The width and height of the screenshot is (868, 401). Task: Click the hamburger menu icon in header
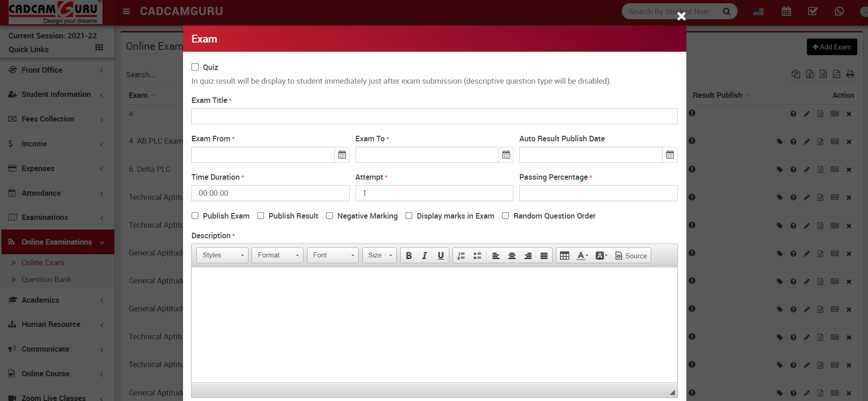[126, 11]
